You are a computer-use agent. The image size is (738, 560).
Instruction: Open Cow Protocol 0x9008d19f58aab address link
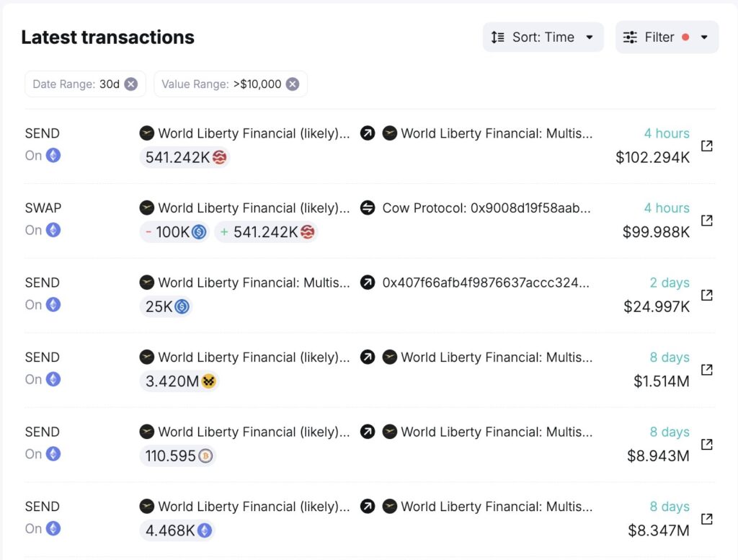click(487, 208)
